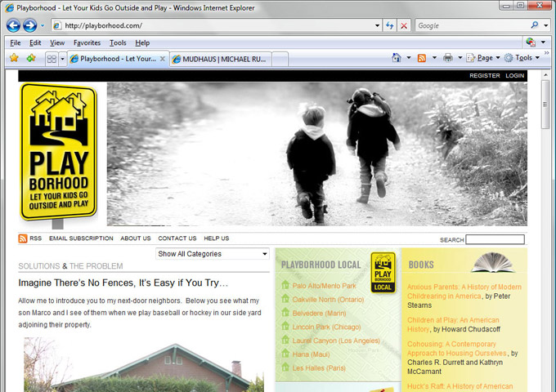Click the browser Forward arrow button

pos(29,25)
